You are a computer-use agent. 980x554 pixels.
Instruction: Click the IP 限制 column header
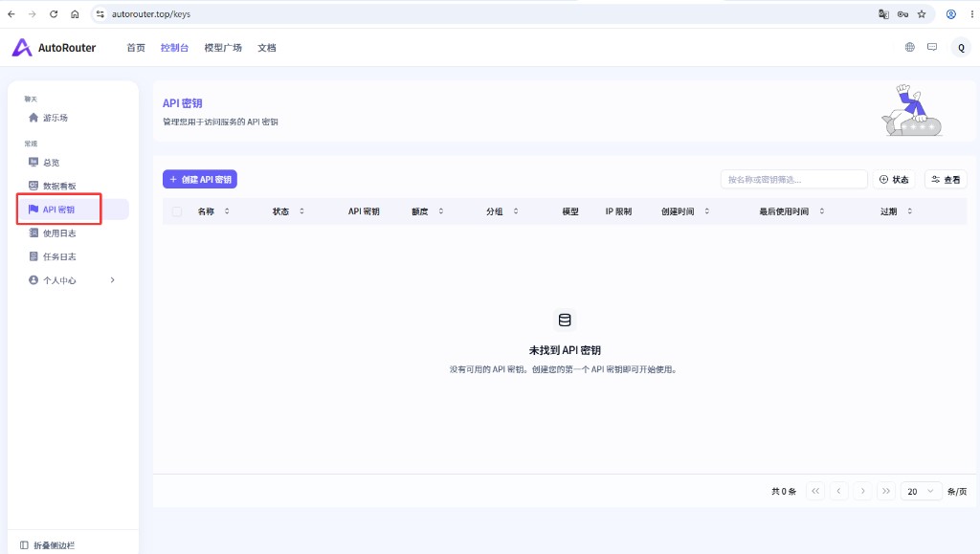[618, 211]
